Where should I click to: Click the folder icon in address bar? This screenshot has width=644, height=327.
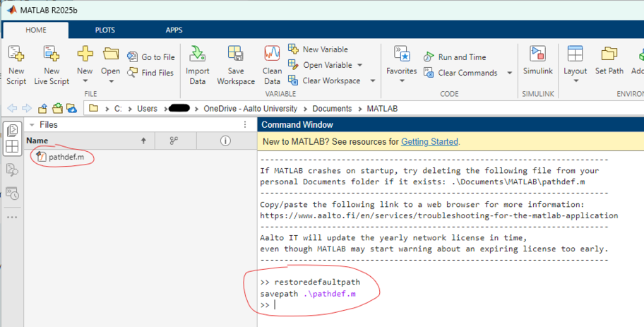click(94, 109)
